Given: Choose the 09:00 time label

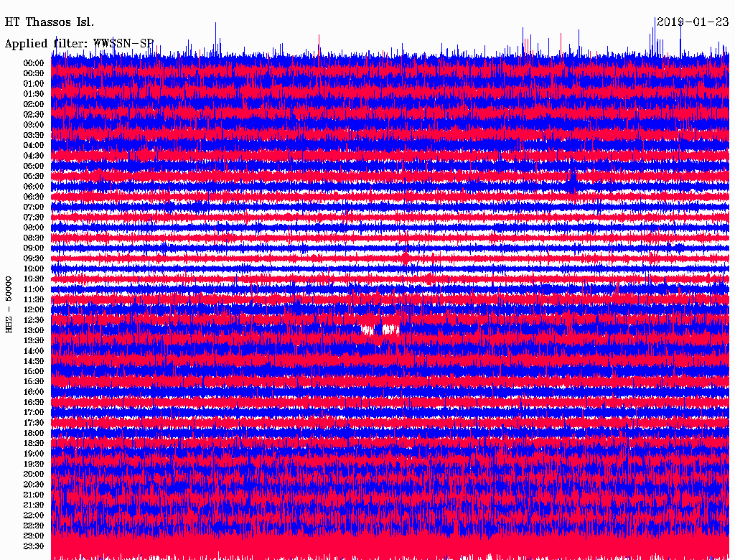Looking at the screenshot, I should 34,248.
